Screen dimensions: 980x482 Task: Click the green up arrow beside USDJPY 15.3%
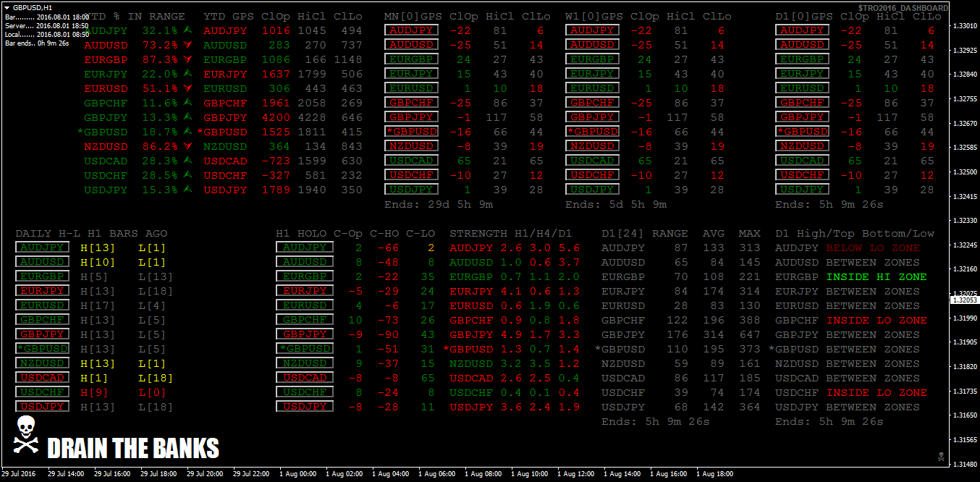188,190
